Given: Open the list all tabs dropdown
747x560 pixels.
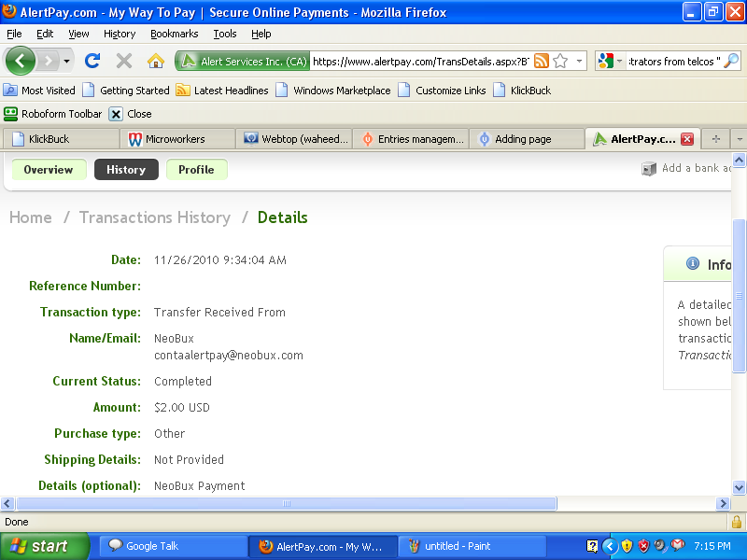Looking at the screenshot, I should click(x=740, y=139).
